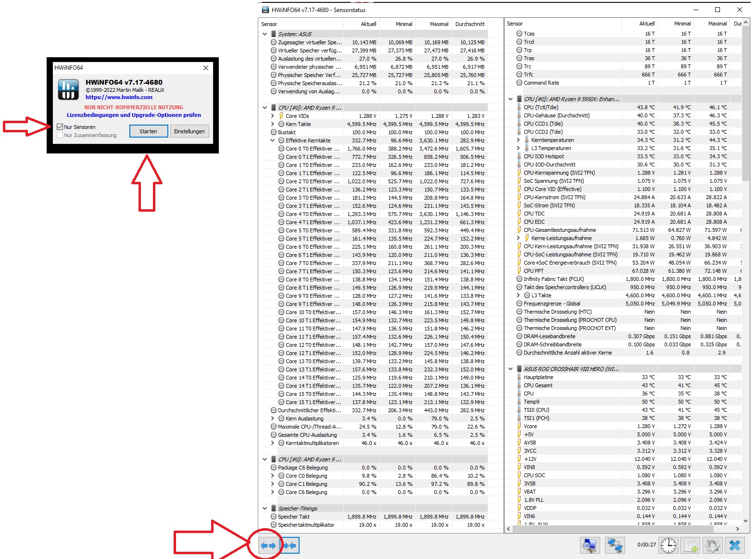Screen dimensions: 756x559
Task: Click the Maximal column header in left pane
Action: tap(433, 24)
